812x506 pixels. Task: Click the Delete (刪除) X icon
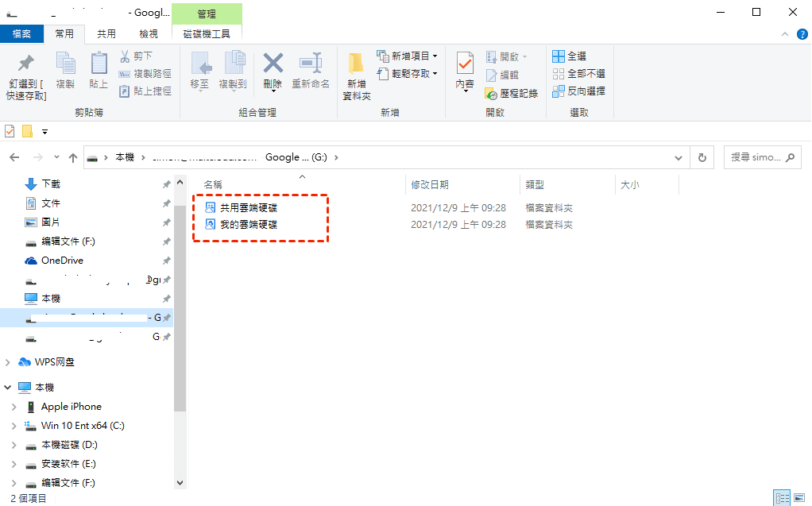(x=273, y=64)
